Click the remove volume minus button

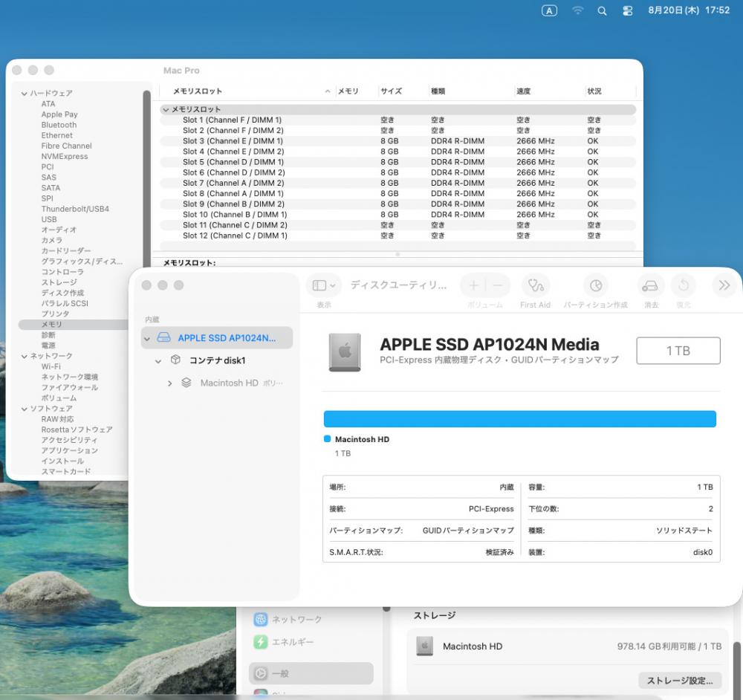tap(498, 285)
